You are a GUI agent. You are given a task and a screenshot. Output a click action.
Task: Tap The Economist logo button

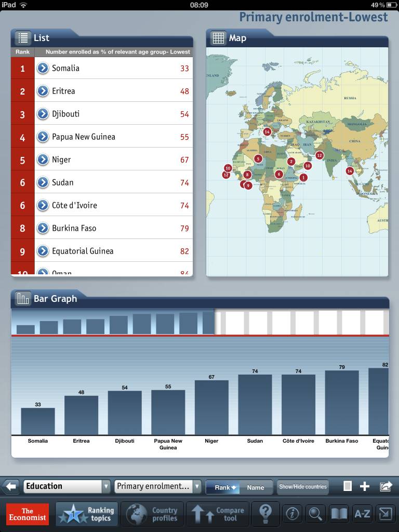click(x=28, y=514)
